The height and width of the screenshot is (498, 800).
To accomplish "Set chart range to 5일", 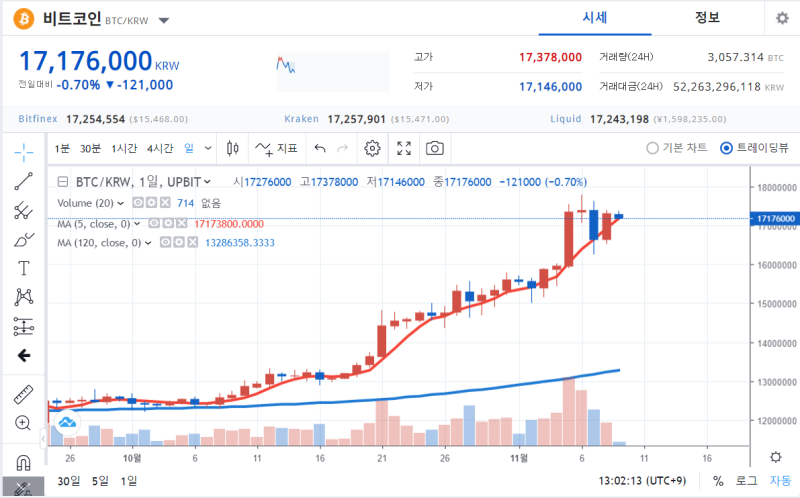I will click(100, 481).
